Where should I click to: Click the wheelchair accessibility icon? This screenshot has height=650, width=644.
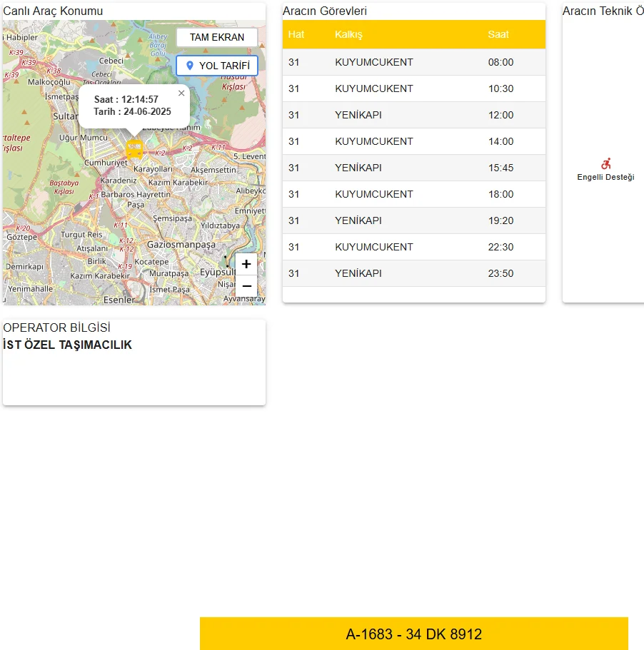(x=606, y=163)
